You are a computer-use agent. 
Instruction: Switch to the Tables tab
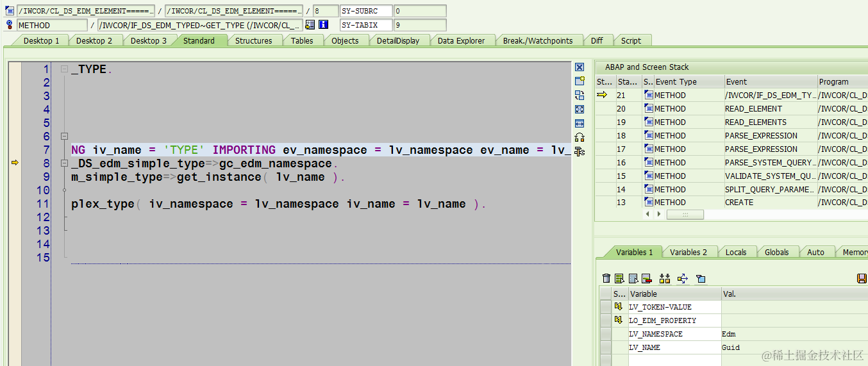(302, 40)
